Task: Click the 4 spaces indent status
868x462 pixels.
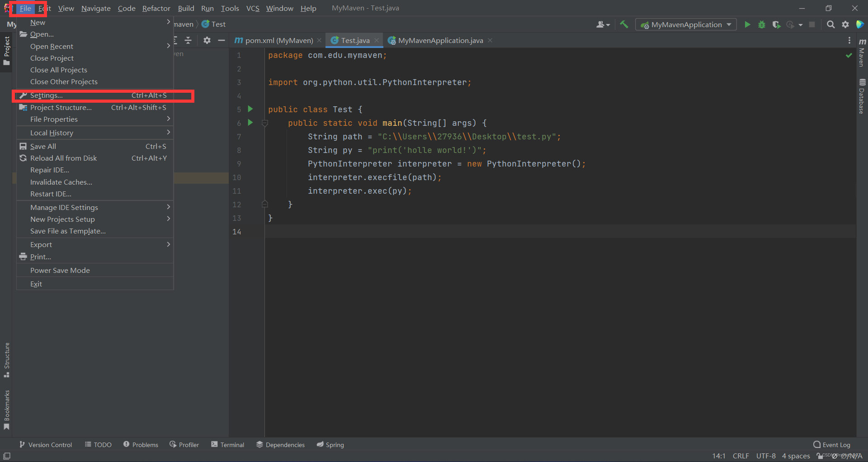Action: click(796, 456)
